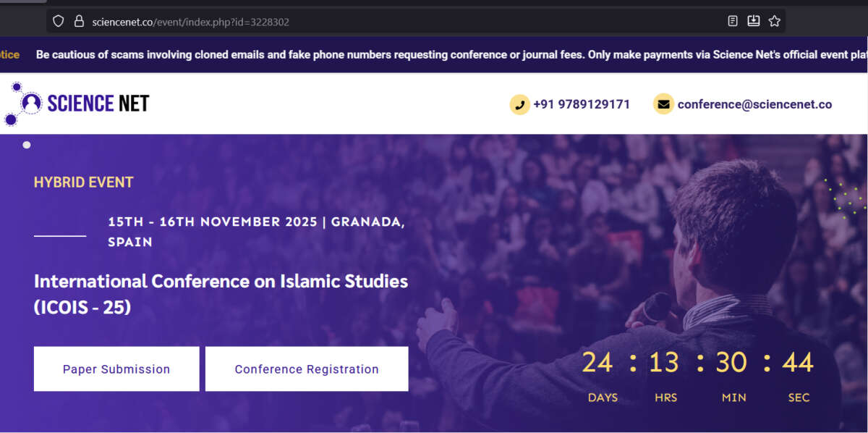Click the countdown SEC value

[x=798, y=362]
